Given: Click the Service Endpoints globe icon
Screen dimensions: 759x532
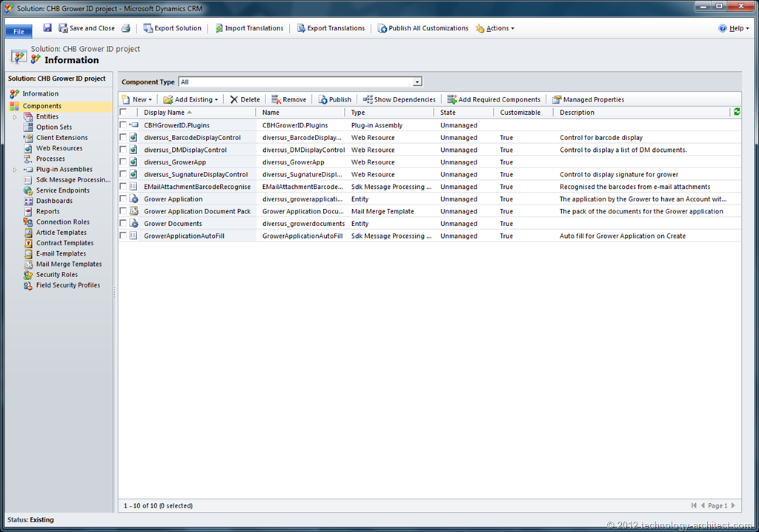Looking at the screenshot, I should 28,190.
